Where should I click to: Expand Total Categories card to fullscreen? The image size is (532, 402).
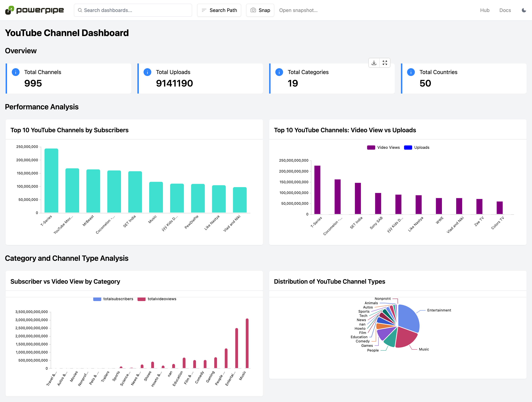385,63
